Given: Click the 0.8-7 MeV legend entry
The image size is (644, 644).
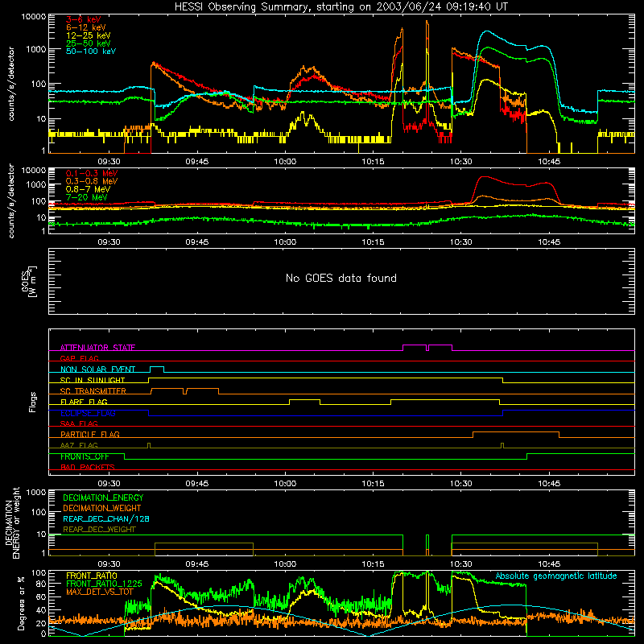Looking at the screenshot, I should (x=88, y=189).
